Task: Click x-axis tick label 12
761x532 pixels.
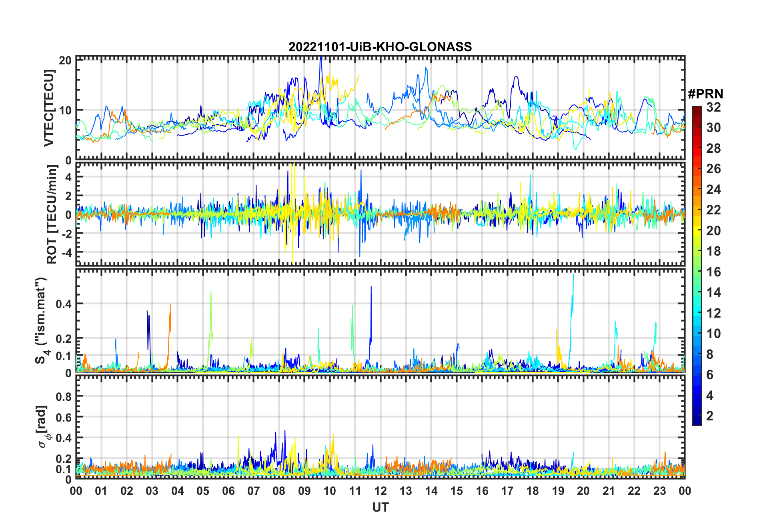Action: [380, 491]
